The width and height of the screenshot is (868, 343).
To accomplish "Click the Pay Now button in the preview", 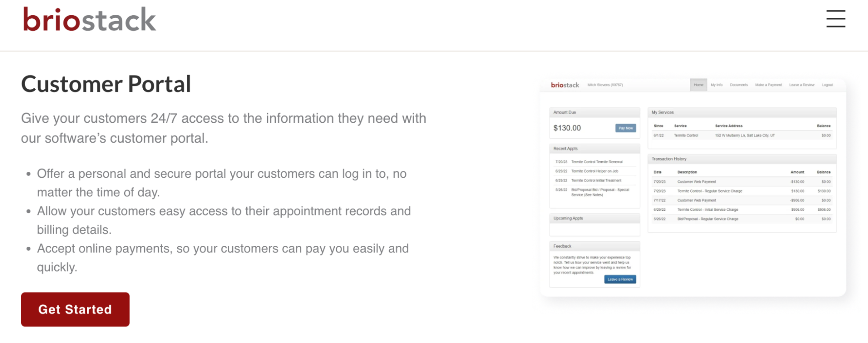I will click(625, 128).
